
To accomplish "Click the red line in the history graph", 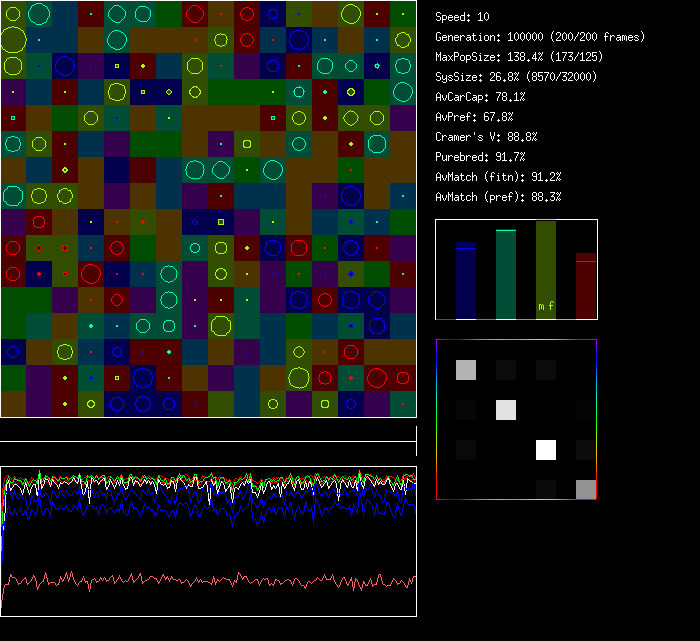I will (200, 580).
